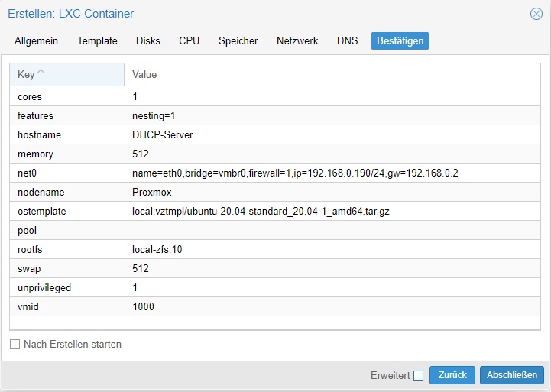This screenshot has height=392, width=551.
Task: Select the net0 row
Action: point(275,173)
